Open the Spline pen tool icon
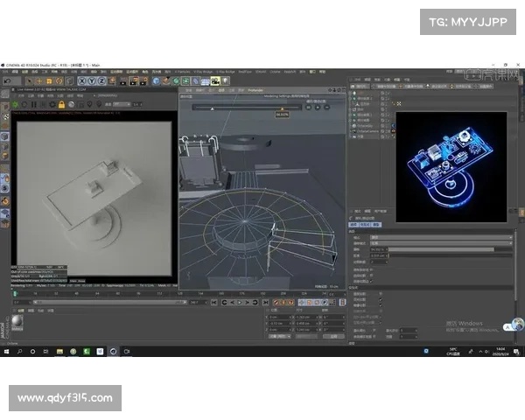The width and height of the screenshot is (525, 420). click(166, 81)
